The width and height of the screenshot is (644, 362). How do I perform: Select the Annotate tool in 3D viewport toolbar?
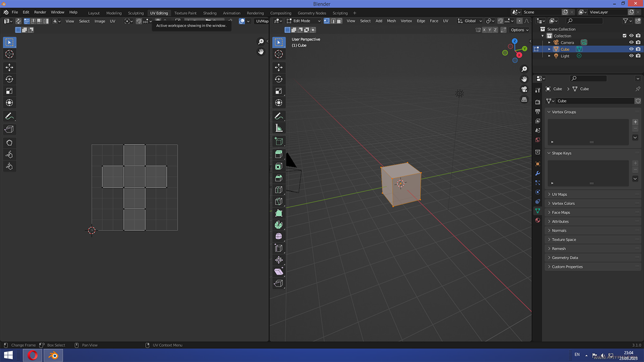point(279,116)
